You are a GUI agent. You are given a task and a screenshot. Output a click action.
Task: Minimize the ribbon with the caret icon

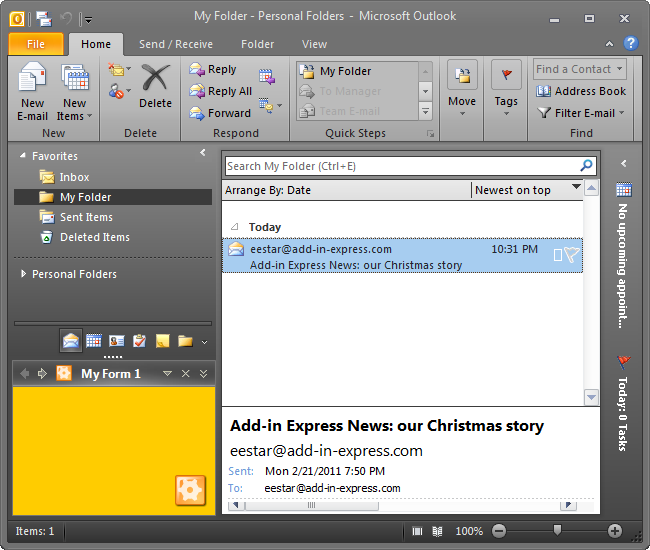609,44
